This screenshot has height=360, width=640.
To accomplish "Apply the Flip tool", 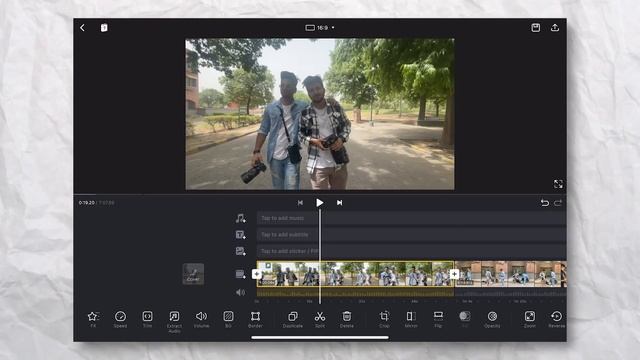I will coord(438,319).
